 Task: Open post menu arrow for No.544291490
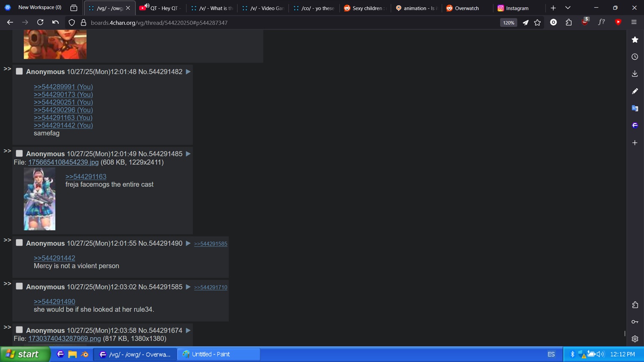188,243
